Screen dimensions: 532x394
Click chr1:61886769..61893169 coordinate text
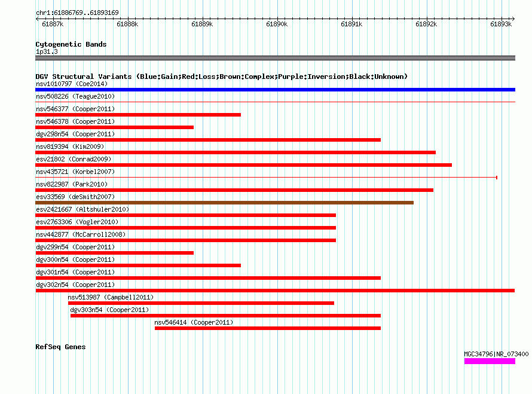pyautogui.click(x=77, y=13)
